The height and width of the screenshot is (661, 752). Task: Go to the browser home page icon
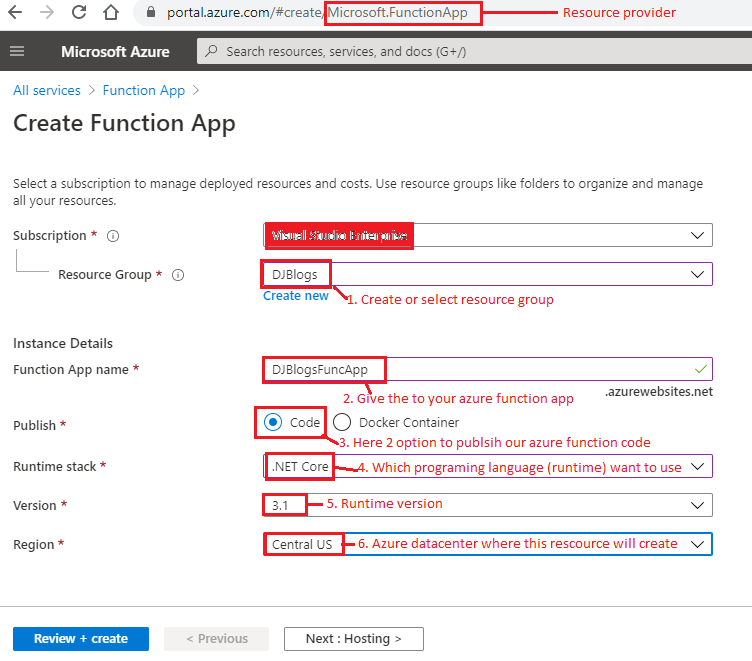tap(111, 12)
